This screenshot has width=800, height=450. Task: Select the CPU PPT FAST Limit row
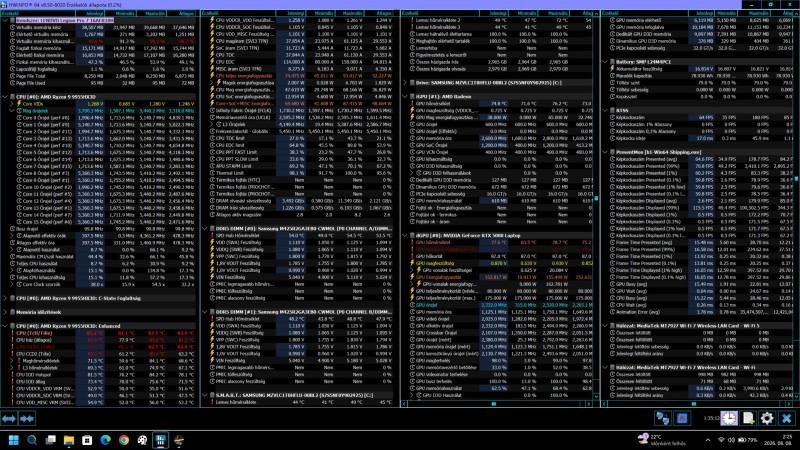pyautogui.click(x=299, y=152)
